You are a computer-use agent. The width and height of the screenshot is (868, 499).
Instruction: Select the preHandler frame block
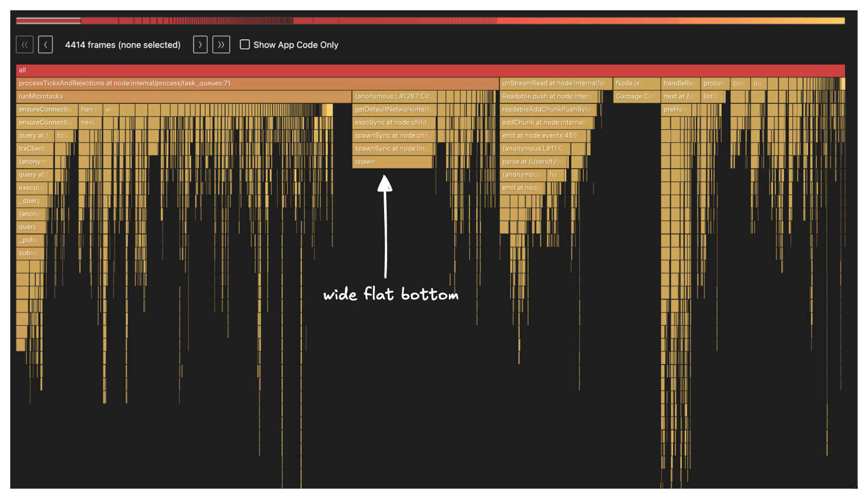tap(675, 110)
